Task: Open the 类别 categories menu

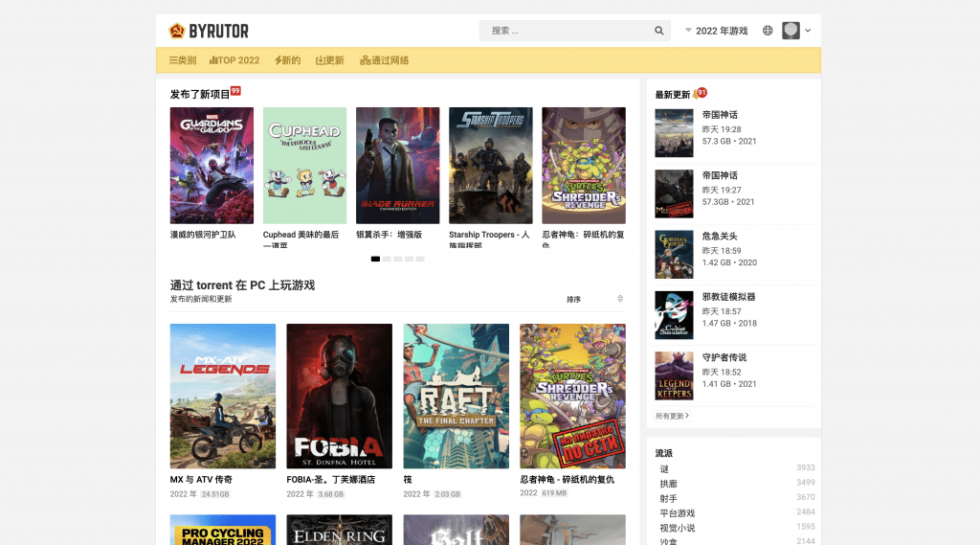Action: point(183,60)
